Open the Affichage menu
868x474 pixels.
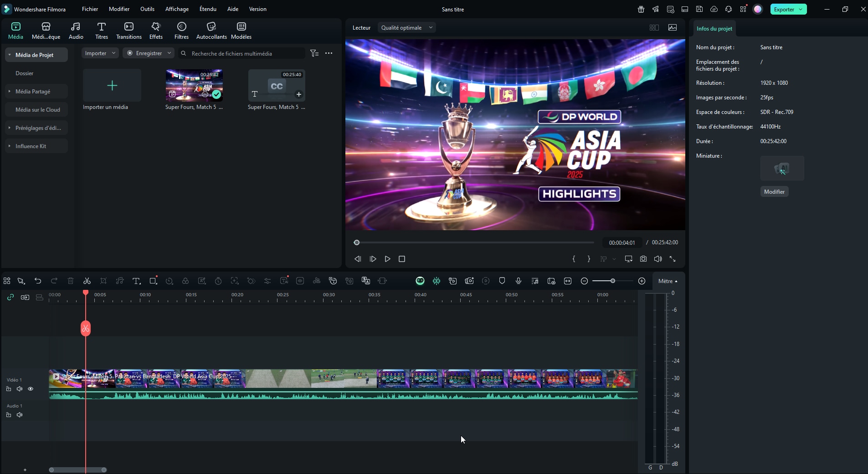pos(177,9)
